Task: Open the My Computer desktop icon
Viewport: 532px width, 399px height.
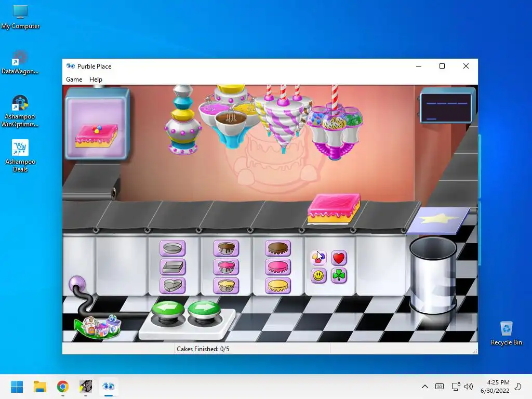Action: point(20,17)
